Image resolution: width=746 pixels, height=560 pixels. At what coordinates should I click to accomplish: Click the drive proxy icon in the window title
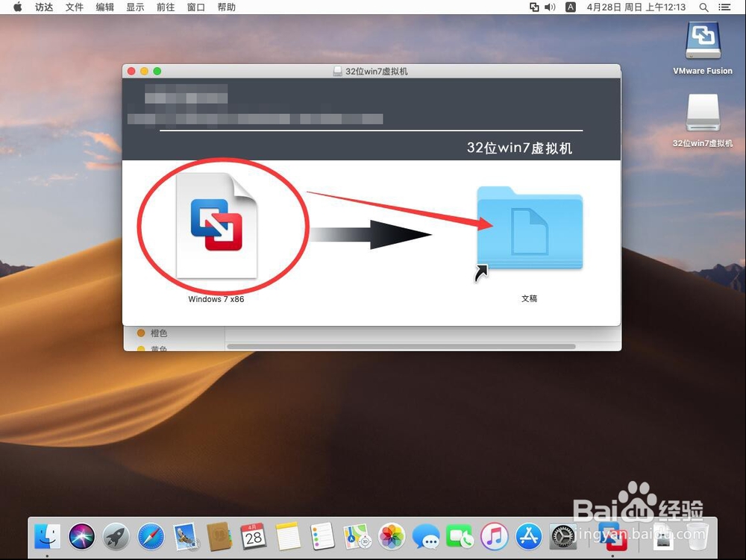337,72
